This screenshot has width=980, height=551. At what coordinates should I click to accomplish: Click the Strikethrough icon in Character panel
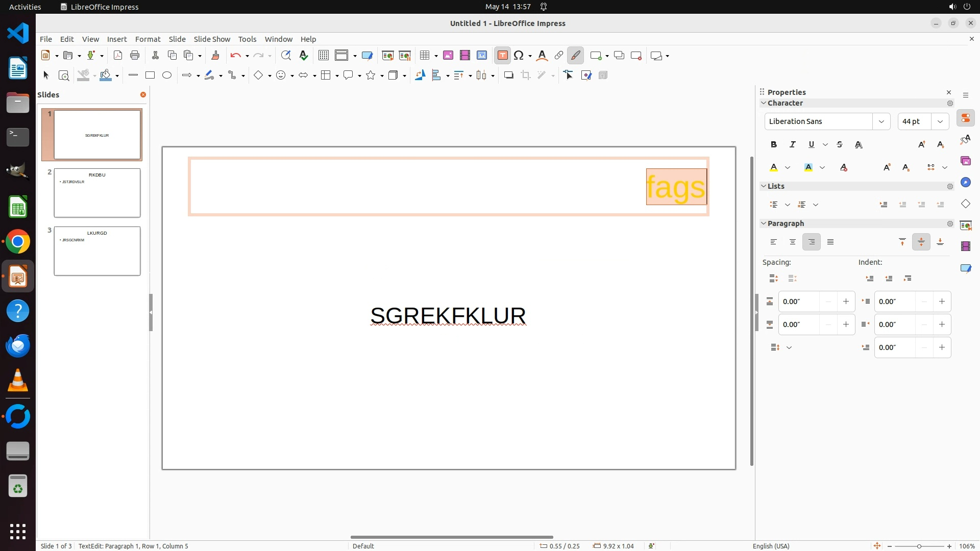tap(840, 145)
